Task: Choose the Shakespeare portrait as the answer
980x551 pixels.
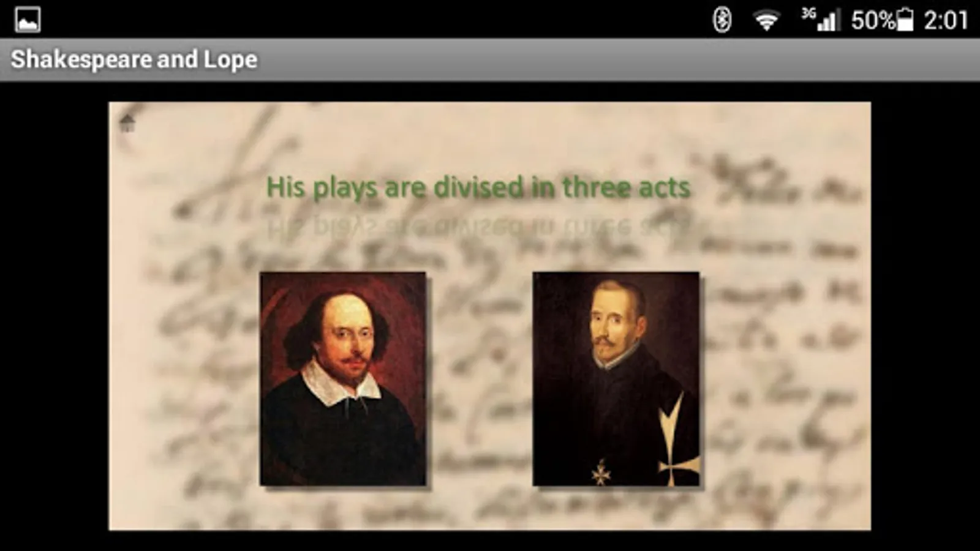Action: click(x=343, y=379)
